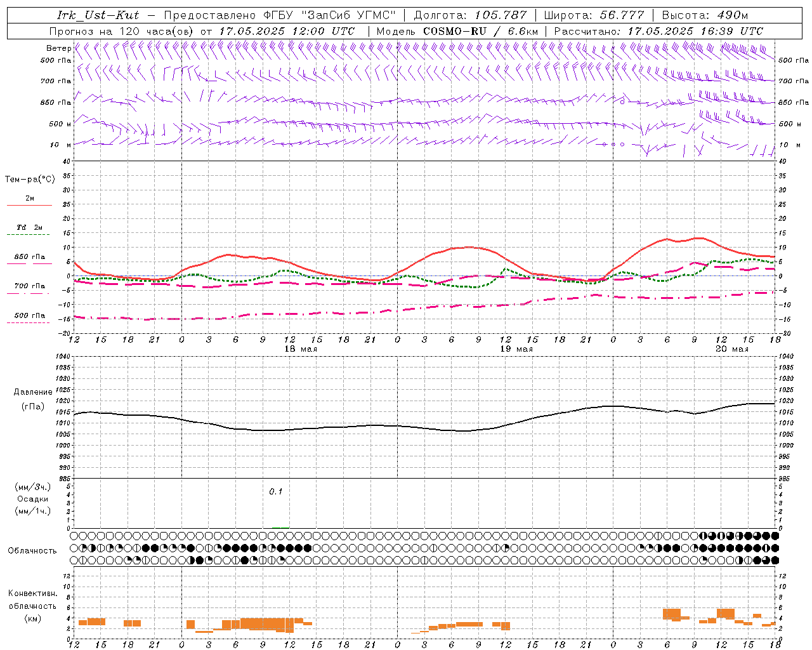Viewport: 812px width, 650px height.
Task: Click the '0.1' precipitation value
Action: [275, 491]
